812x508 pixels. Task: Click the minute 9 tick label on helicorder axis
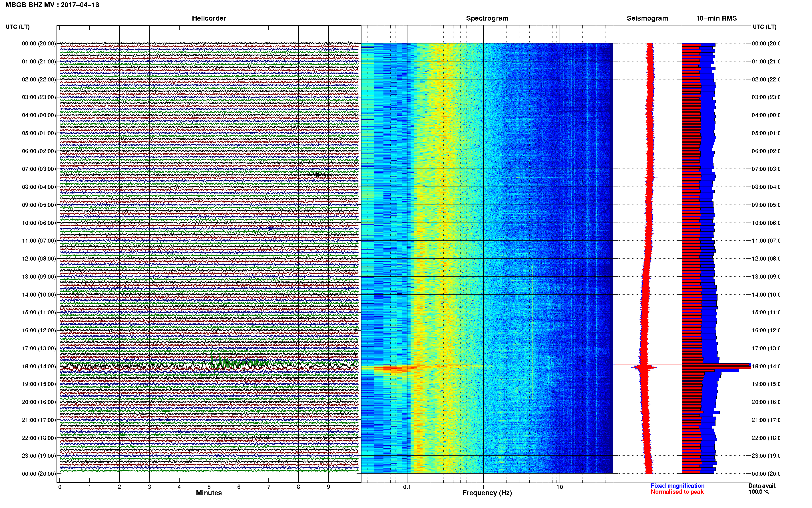328,487
